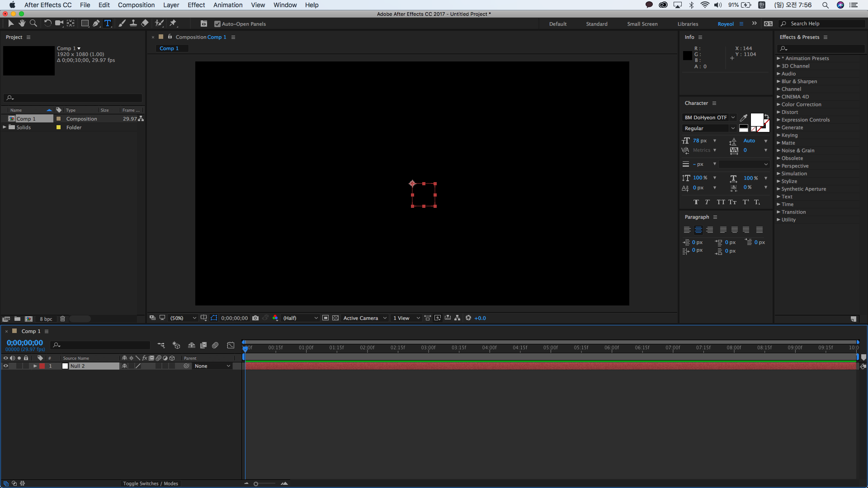
Task: Click the white fill color swatch
Action: point(756,120)
